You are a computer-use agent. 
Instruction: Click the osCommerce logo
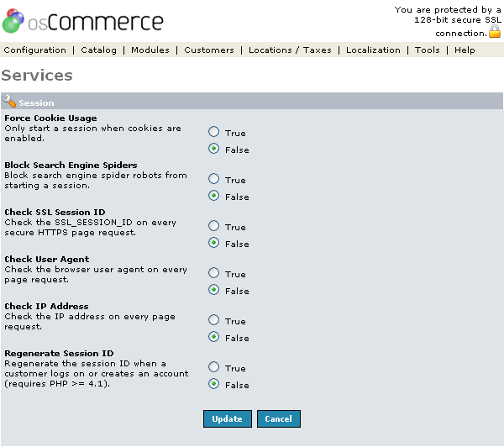83,21
